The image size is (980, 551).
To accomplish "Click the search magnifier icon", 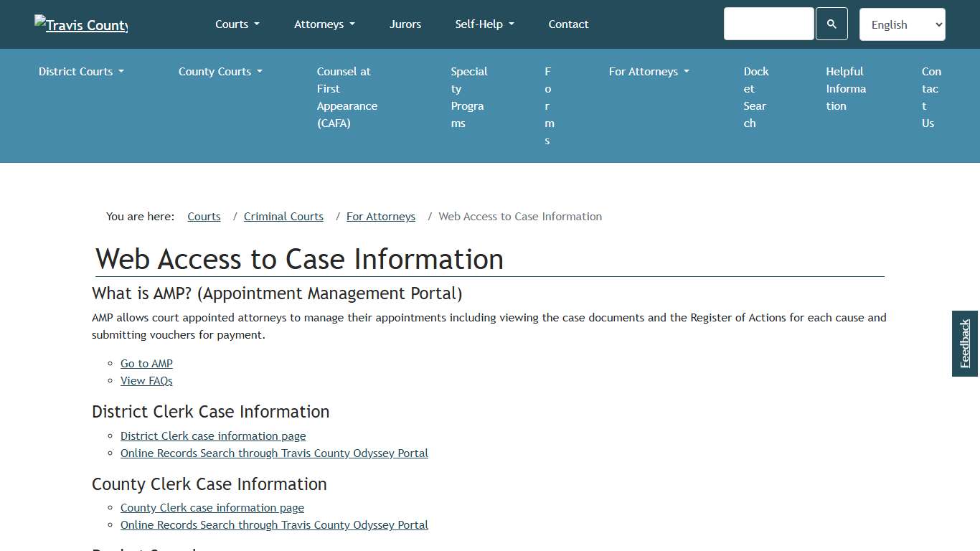I will coord(831,24).
